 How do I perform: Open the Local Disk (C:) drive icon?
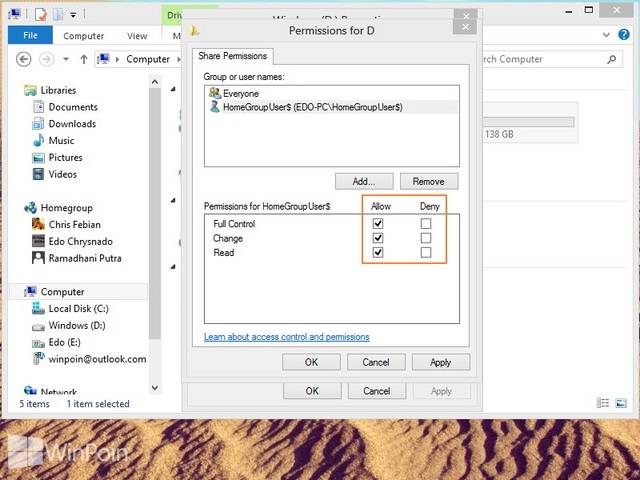38,308
